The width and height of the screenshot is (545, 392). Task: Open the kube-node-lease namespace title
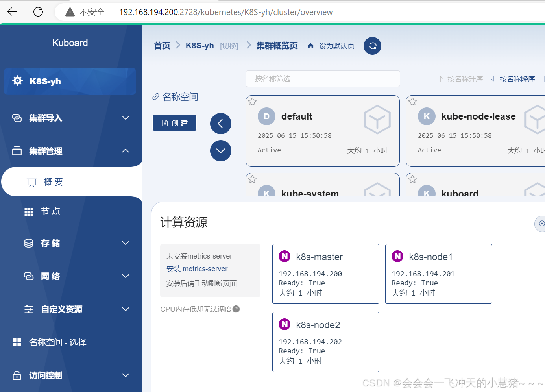click(x=478, y=116)
